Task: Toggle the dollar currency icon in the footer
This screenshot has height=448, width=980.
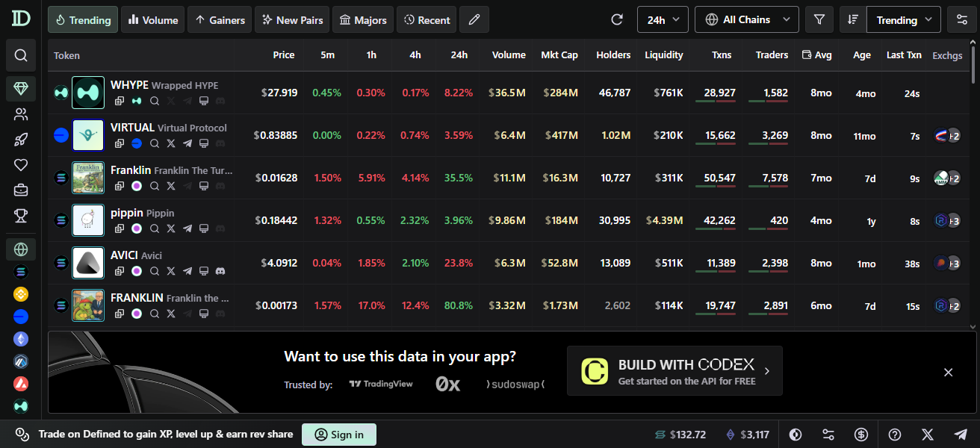Action: [861, 435]
